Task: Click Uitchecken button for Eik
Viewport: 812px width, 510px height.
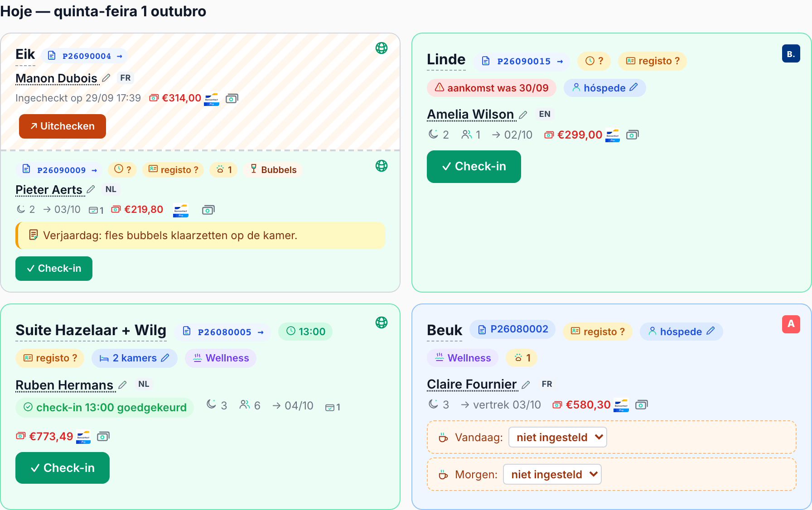Action: click(63, 126)
